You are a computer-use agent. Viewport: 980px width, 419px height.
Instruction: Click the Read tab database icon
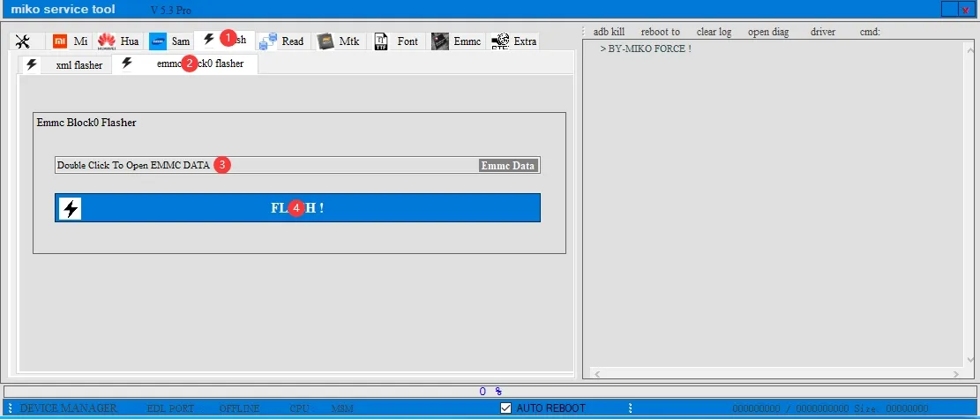[x=268, y=41]
